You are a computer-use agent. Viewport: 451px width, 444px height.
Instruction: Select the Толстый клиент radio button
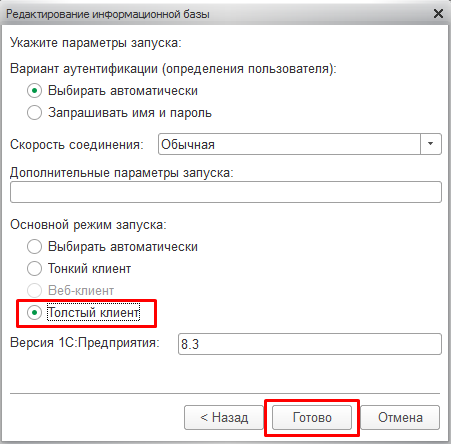click(34, 313)
